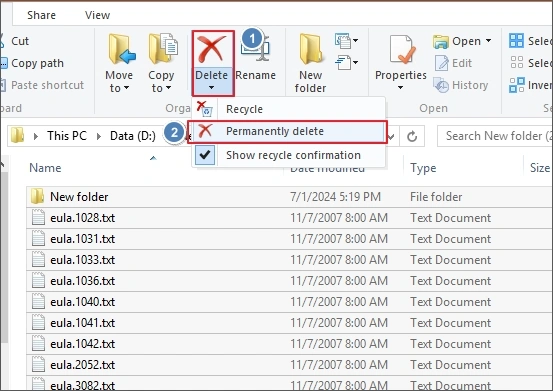This screenshot has height=391, width=553.
Task: Expand the Delete dropdown arrow
Action: coord(211,87)
